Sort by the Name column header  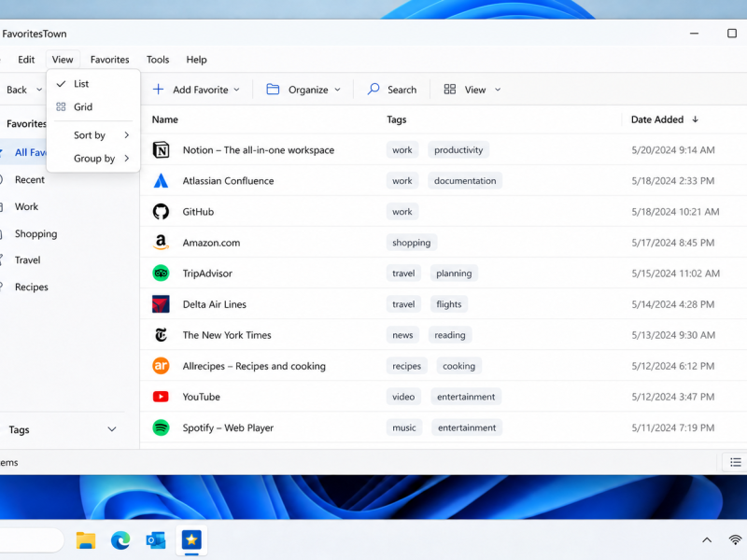coord(165,119)
